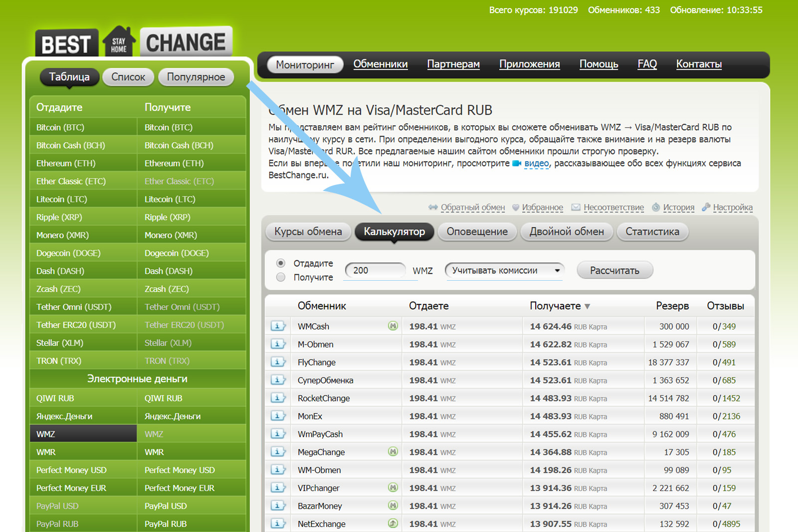Switch to the Оповещение tab
This screenshot has width=798, height=532.
477,231
